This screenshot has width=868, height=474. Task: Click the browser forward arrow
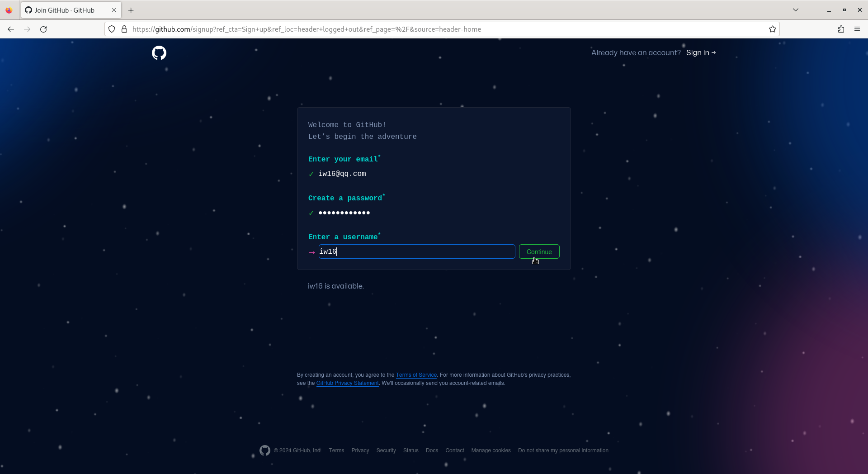click(27, 29)
